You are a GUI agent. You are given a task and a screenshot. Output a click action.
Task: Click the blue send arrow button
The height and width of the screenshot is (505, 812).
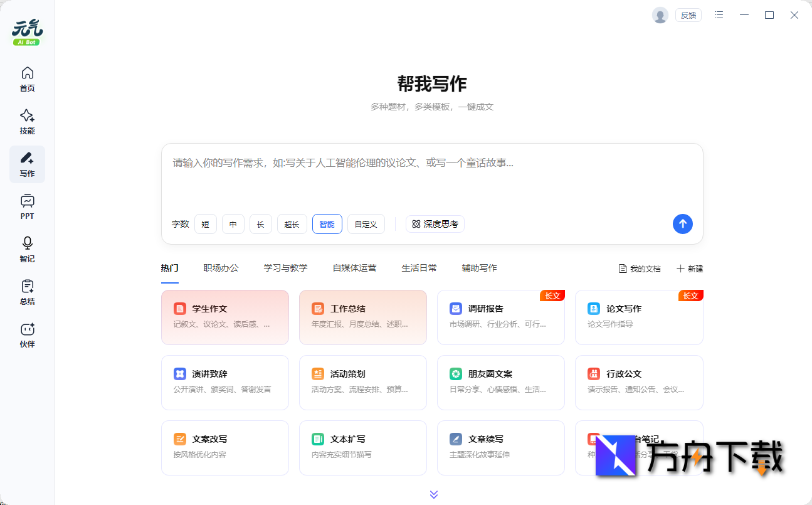(682, 224)
